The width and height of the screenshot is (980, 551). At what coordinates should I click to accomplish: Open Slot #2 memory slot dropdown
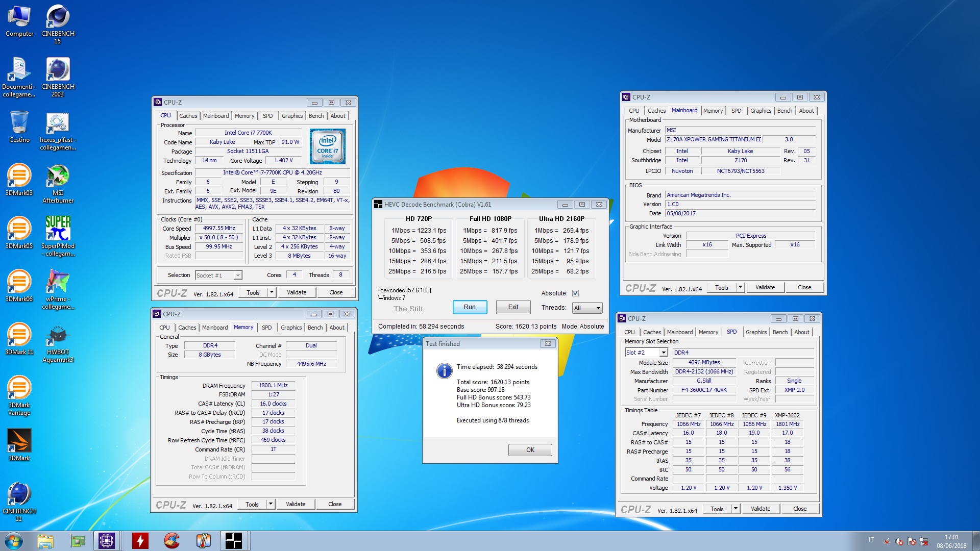click(646, 353)
